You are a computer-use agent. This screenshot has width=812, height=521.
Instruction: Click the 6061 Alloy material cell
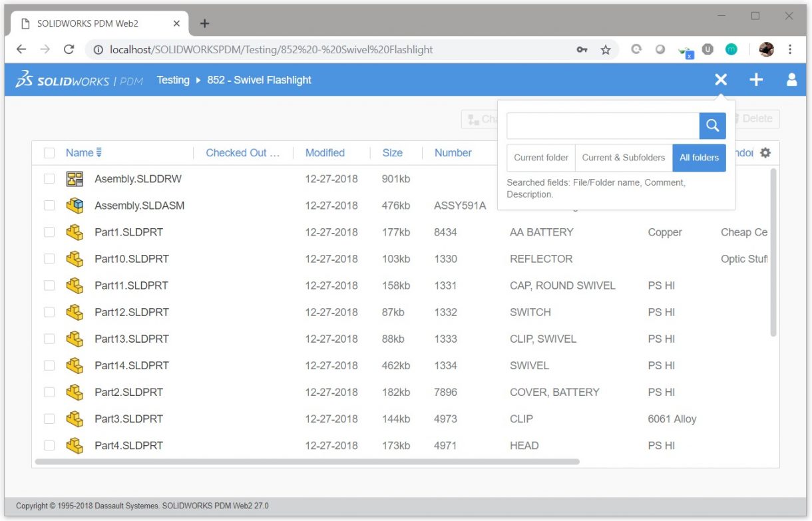(672, 419)
